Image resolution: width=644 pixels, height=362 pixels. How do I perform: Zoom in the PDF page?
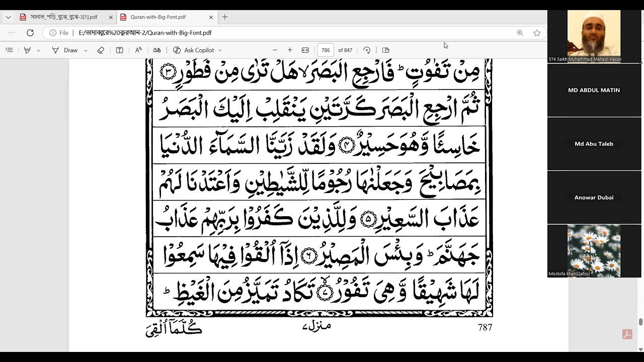290,50
